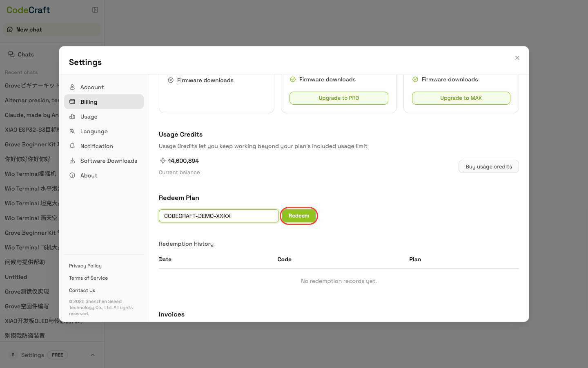Click the Code column header
588x368 pixels.
284,259
